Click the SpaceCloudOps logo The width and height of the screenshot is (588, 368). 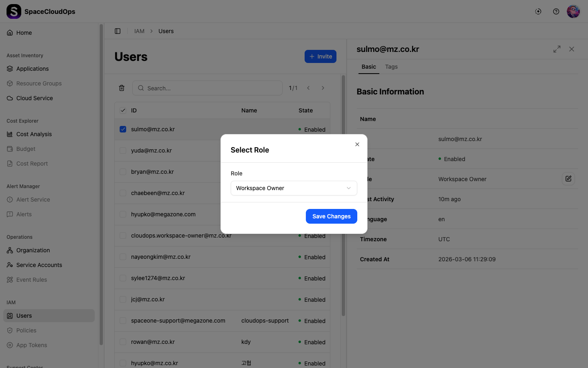click(x=14, y=11)
